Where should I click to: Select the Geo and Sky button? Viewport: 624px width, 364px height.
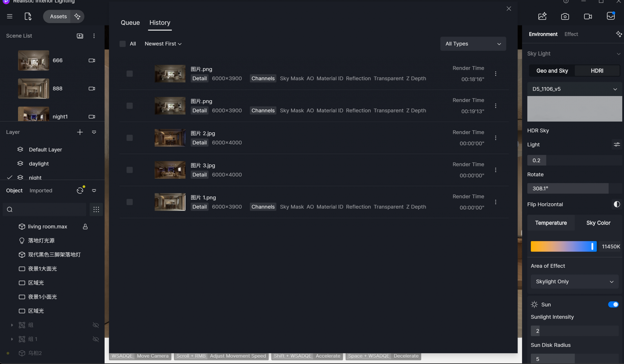[x=552, y=71]
